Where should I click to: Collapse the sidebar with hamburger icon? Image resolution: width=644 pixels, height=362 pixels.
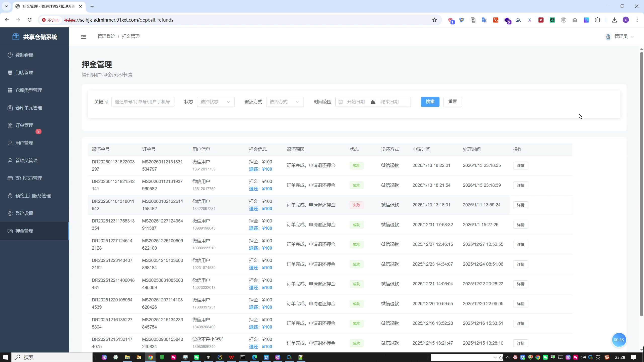(83, 37)
